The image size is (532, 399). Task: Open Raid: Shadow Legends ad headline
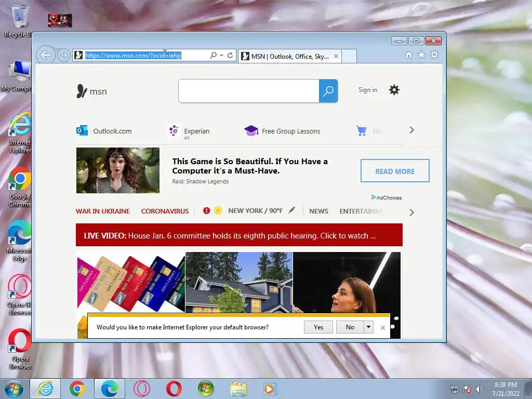(250, 166)
